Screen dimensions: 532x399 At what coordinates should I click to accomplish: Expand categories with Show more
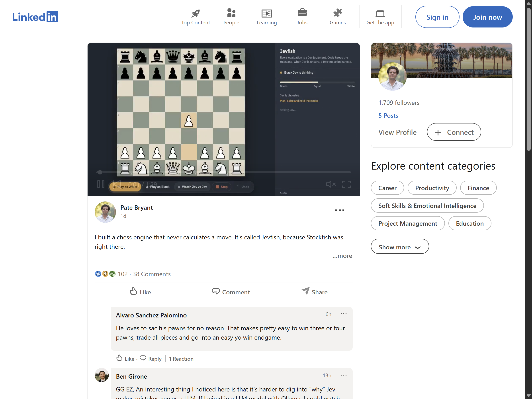(x=400, y=246)
